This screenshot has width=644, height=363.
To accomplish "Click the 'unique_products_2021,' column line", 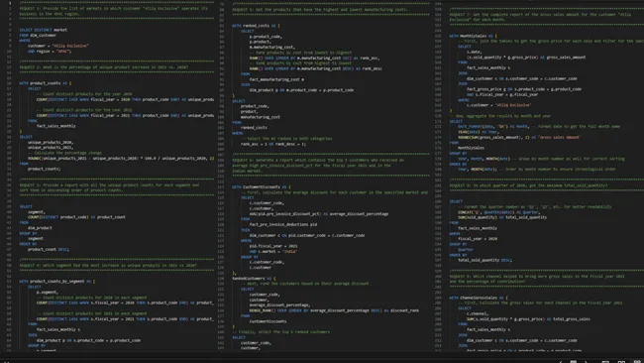I will (x=51, y=147).
